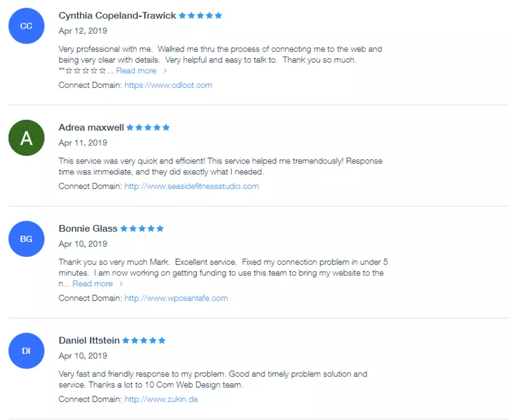The image size is (509, 420).
Task: Click the star rating next to Cynthia Copeland-Trawick
Action: point(200,15)
